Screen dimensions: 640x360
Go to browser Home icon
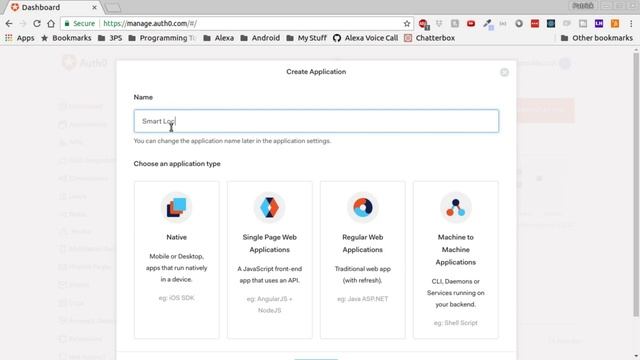pos(51,24)
